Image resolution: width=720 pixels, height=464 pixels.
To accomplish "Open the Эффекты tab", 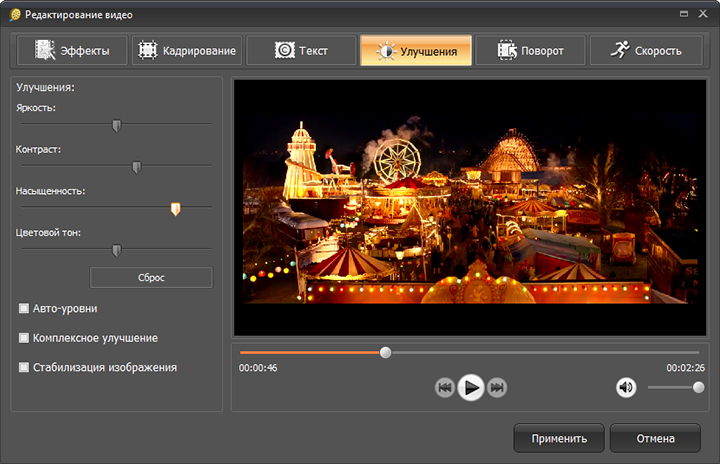I will pyautogui.click(x=71, y=50).
